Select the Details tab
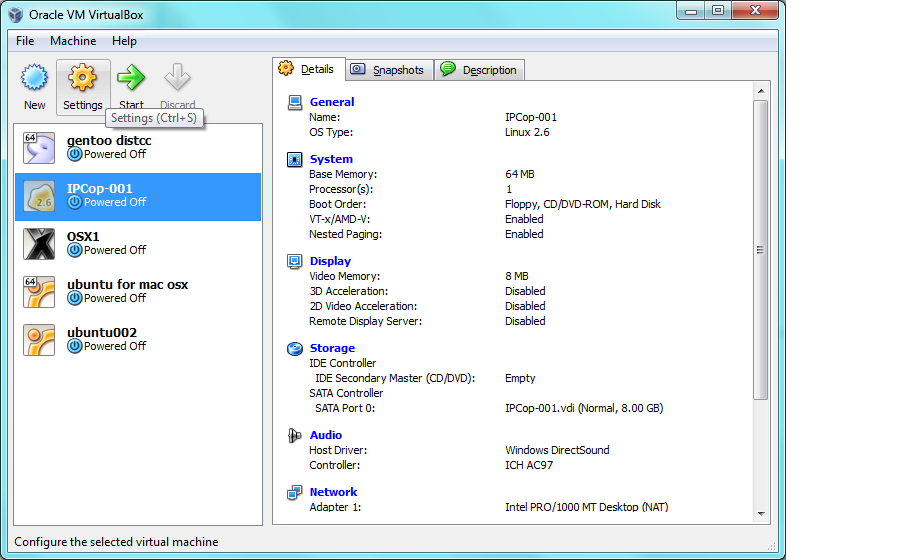This screenshot has width=907, height=560. coord(309,69)
